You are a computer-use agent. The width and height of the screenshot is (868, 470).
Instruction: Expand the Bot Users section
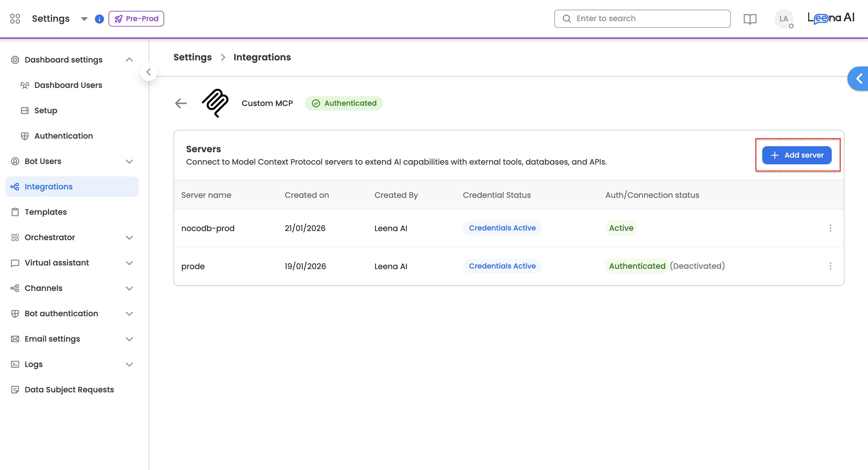(x=129, y=161)
